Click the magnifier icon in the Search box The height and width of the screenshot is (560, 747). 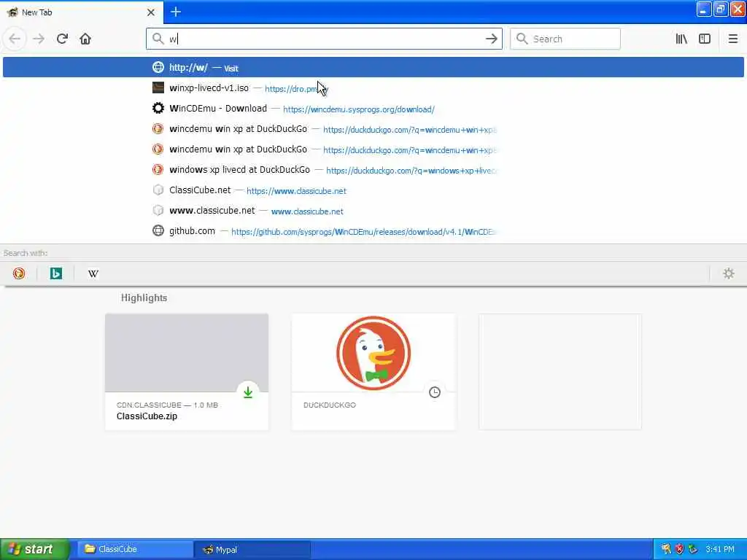click(x=522, y=39)
